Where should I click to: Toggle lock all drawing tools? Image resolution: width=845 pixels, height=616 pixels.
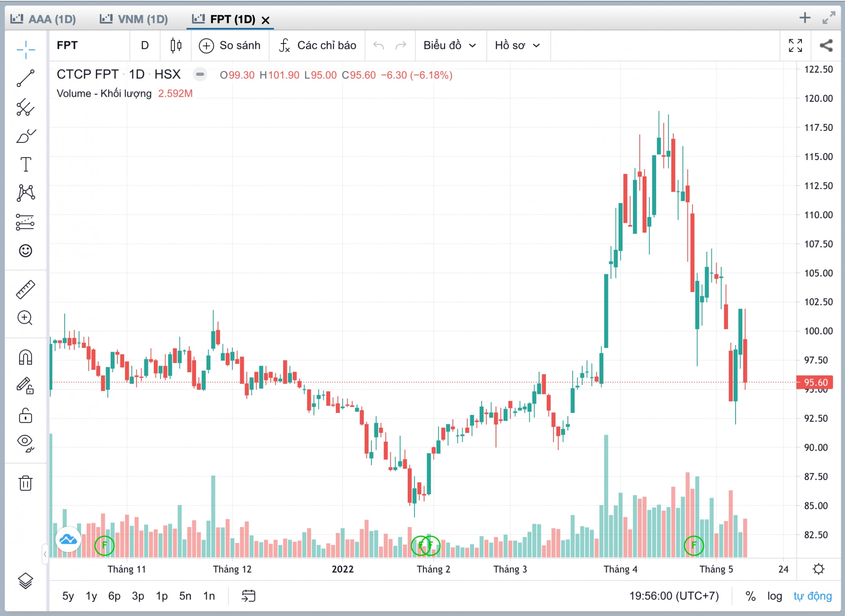point(25,415)
